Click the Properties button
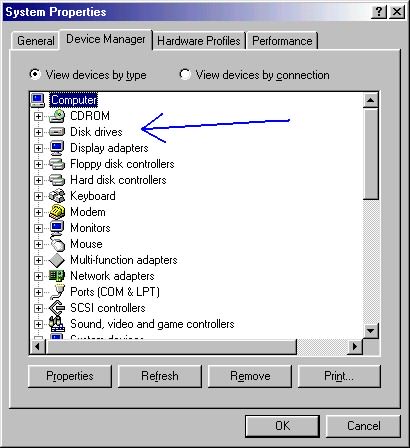Image resolution: width=410 pixels, height=448 pixels. point(70,376)
